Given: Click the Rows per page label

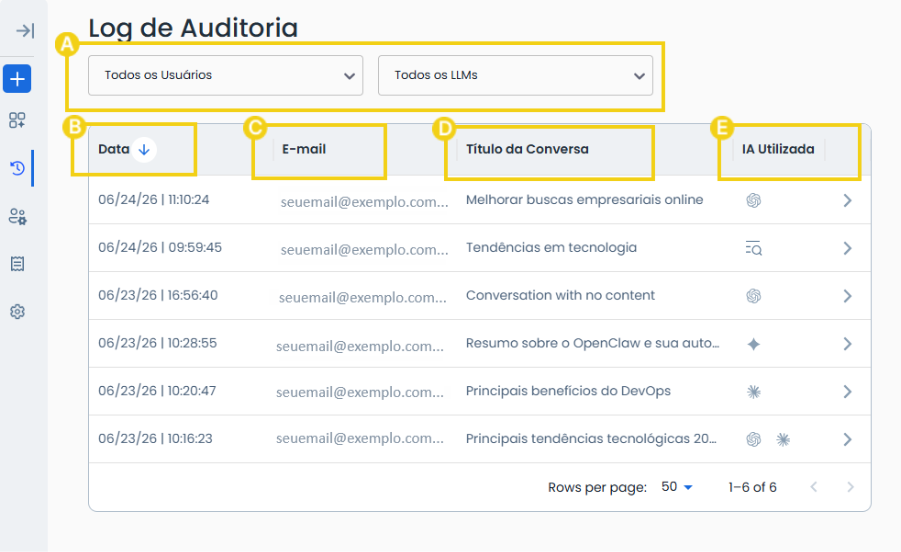Looking at the screenshot, I should (597, 487).
